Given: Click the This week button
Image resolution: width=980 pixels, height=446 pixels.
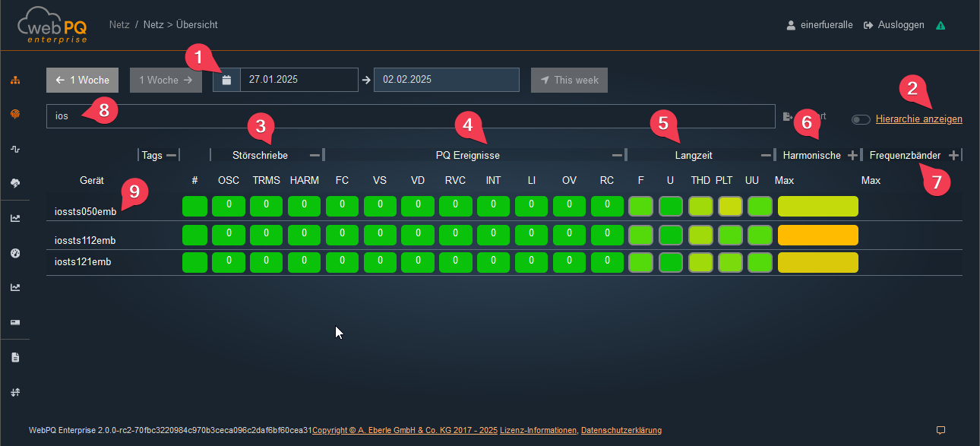Looking at the screenshot, I should click(x=569, y=80).
